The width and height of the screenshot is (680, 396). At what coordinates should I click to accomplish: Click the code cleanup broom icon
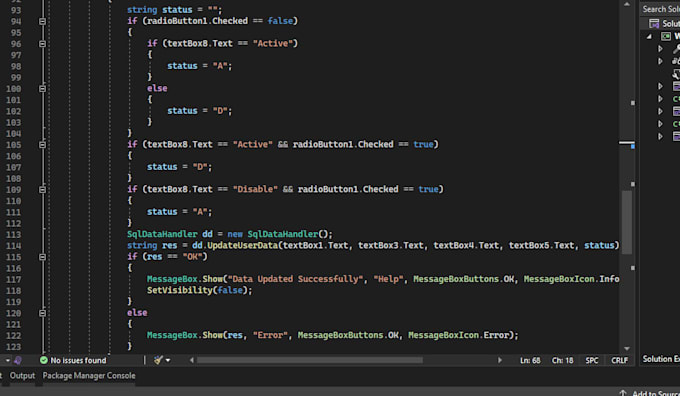[158, 360]
